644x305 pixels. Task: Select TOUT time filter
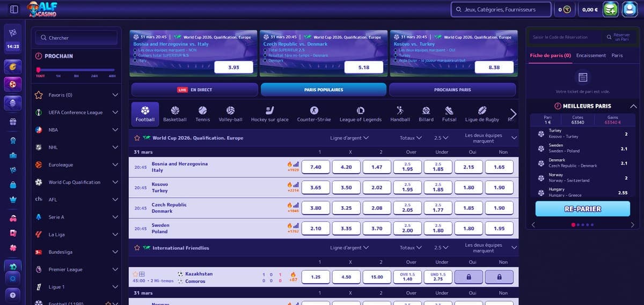pos(40,76)
